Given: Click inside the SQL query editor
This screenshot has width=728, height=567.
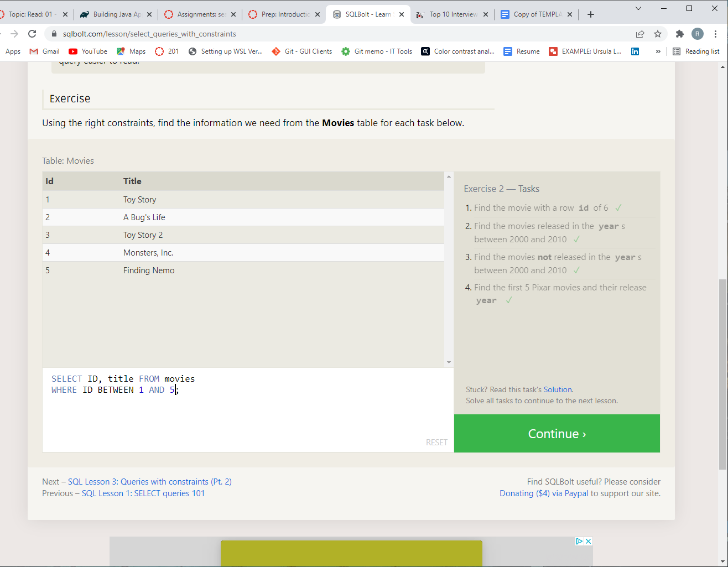Looking at the screenshot, I should click(x=248, y=410).
